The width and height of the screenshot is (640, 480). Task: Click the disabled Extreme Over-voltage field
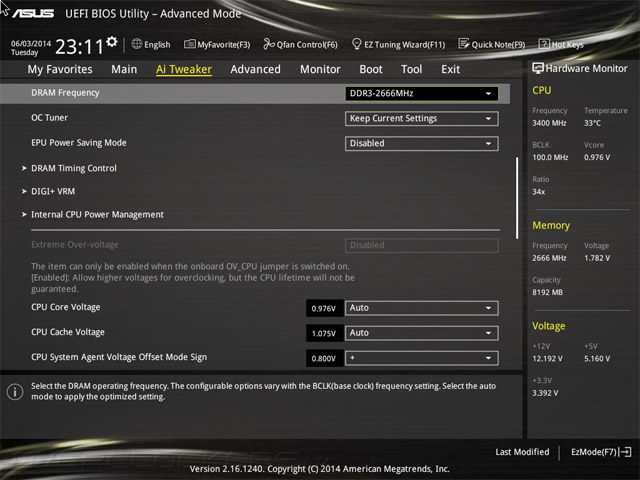pyautogui.click(x=422, y=245)
